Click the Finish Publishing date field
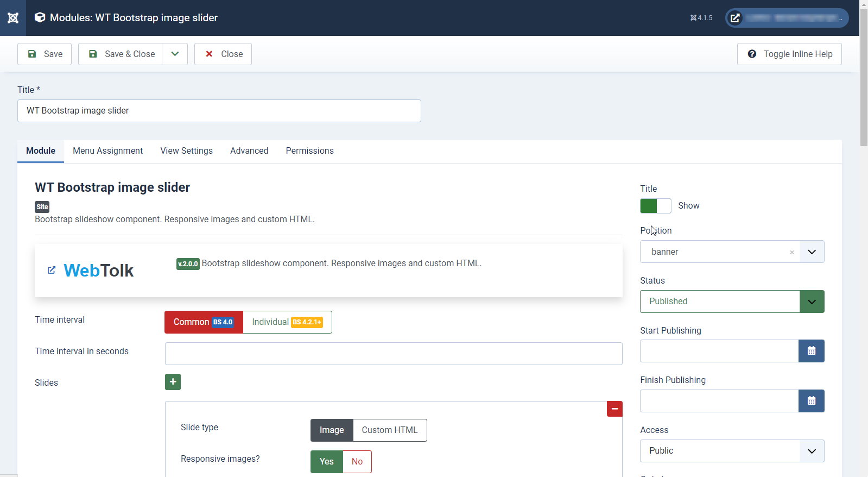 click(x=719, y=401)
